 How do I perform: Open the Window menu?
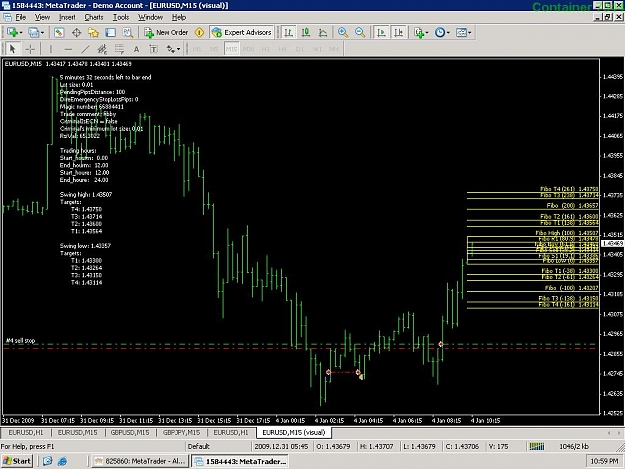click(x=150, y=17)
